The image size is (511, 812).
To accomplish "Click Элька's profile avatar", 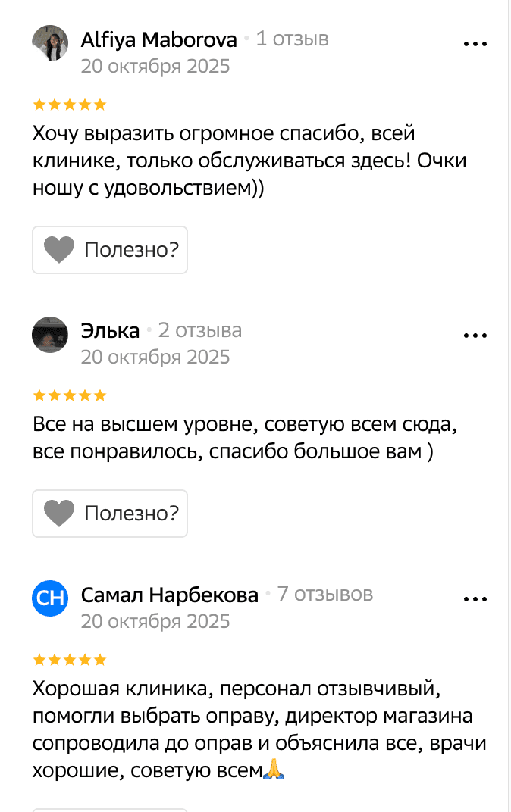I will click(x=50, y=335).
